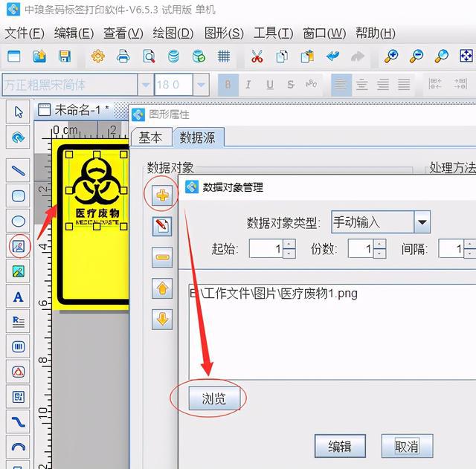Toggle Italic formatting button

point(248,85)
